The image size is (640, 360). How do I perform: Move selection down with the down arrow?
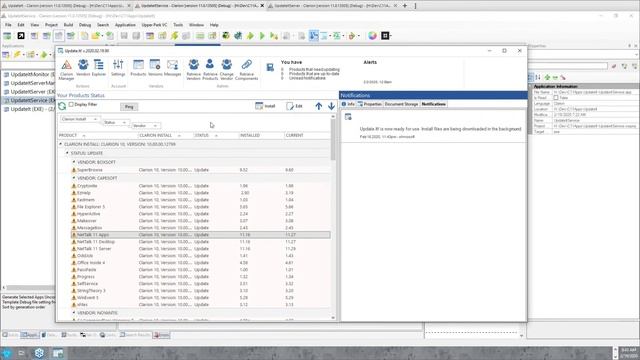coord(331,106)
